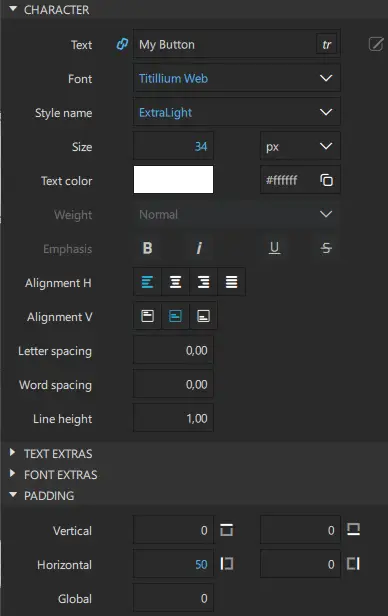Click the bottom padding icon
The image size is (388, 616).
(353, 530)
